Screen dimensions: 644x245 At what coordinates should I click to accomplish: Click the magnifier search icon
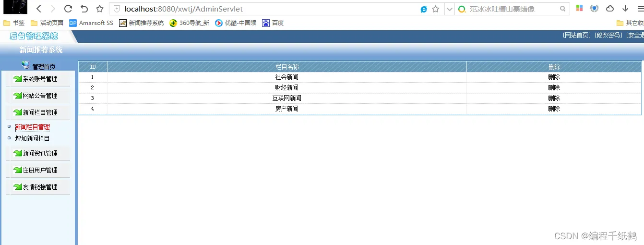563,9
